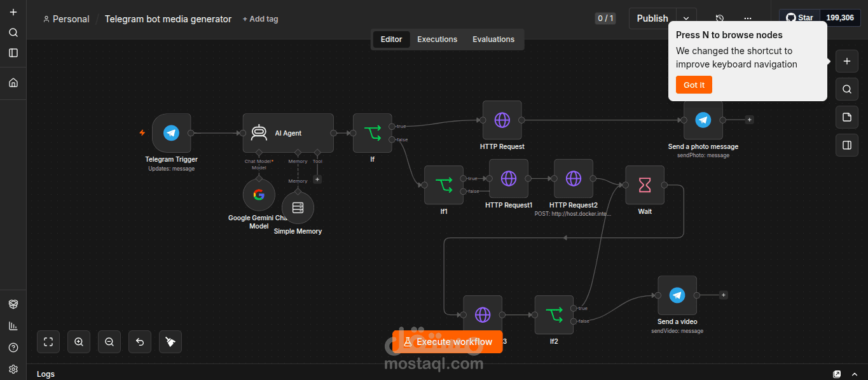
Task: Select the If node
Action: pyautogui.click(x=373, y=133)
